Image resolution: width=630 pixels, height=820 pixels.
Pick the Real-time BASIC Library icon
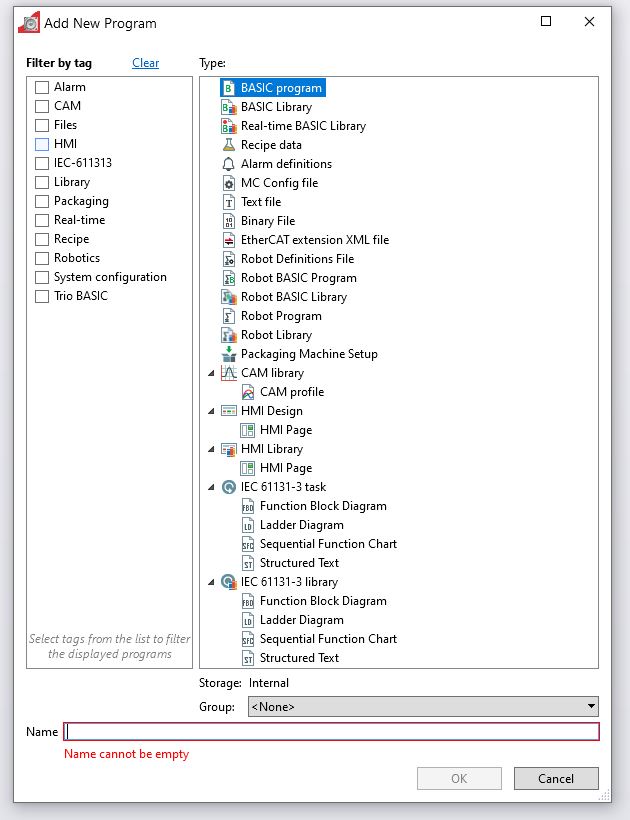(228, 126)
